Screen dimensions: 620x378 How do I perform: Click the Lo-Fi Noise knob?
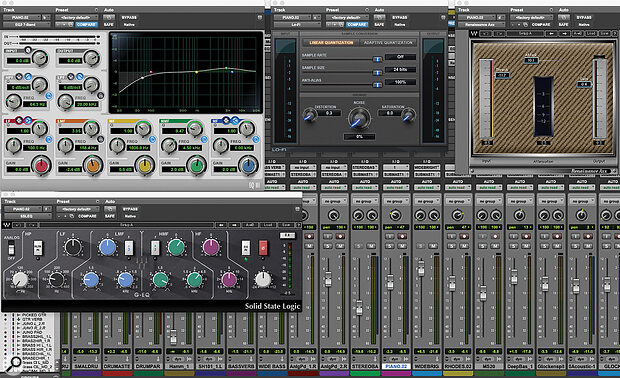click(359, 118)
